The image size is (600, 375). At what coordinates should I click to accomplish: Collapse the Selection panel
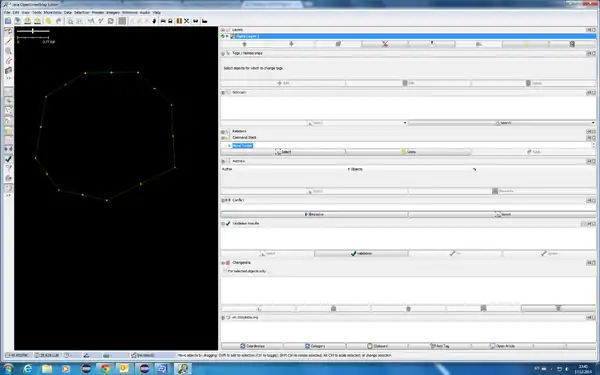pos(223,93)
